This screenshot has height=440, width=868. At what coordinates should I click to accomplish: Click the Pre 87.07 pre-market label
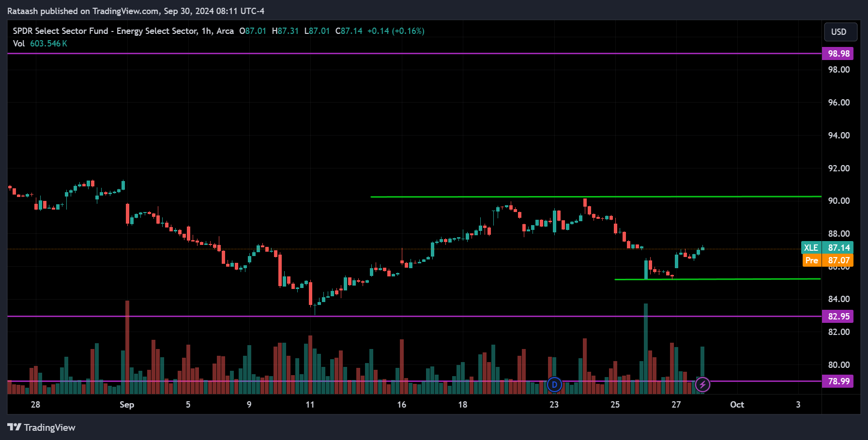pyautogui.click(x=827, y=260)
